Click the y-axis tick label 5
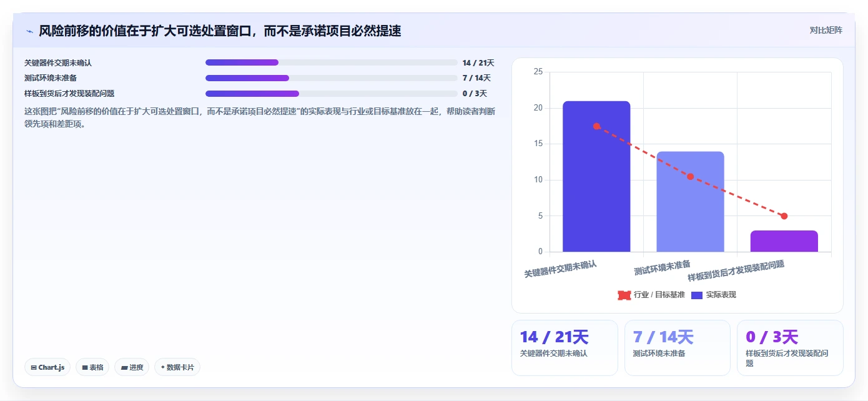Screen dimensions: 868x401 [541, 216]
